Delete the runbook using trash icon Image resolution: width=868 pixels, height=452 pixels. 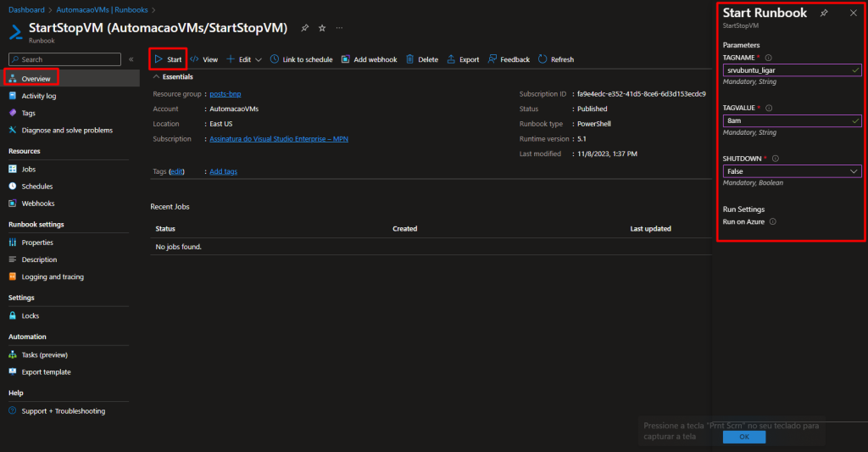422,59
